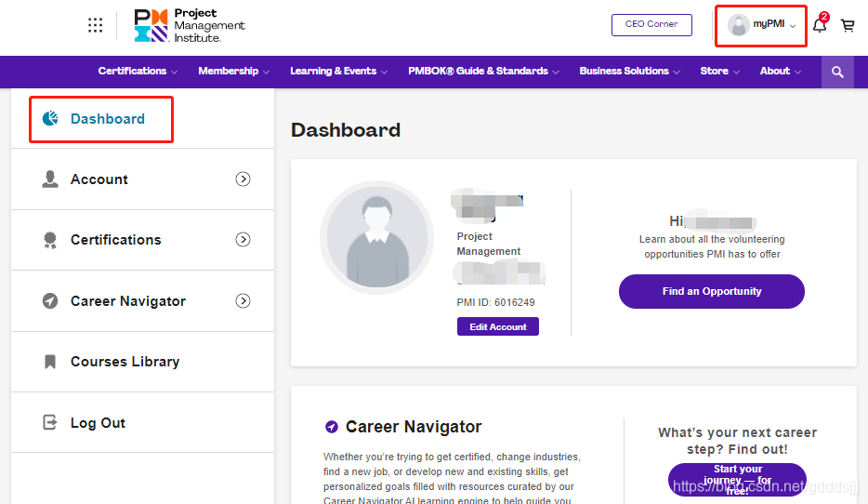Open the apps grid menu icon
Viewport: 868px width, 504px height.
pyautogui.click(x=95, y=25)
